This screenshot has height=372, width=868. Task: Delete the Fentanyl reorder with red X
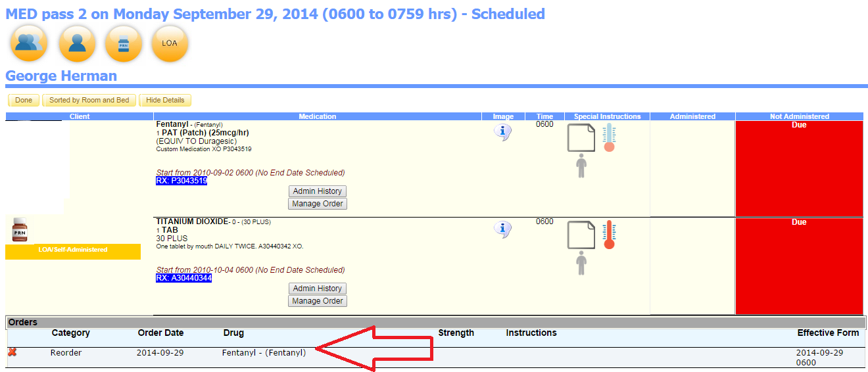(12, 353)
